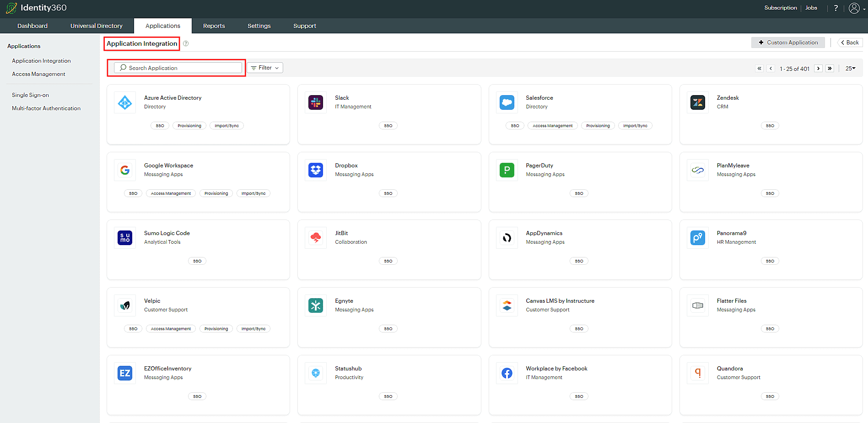The width and height of the screenshot is (868, 423).
Task: Click the Zendesk app icon
Action: coord(698,102)
